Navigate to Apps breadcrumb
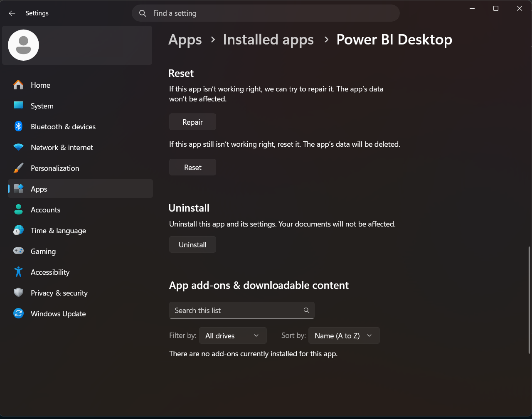The image size is (532, 419). [x=185, y=39]
